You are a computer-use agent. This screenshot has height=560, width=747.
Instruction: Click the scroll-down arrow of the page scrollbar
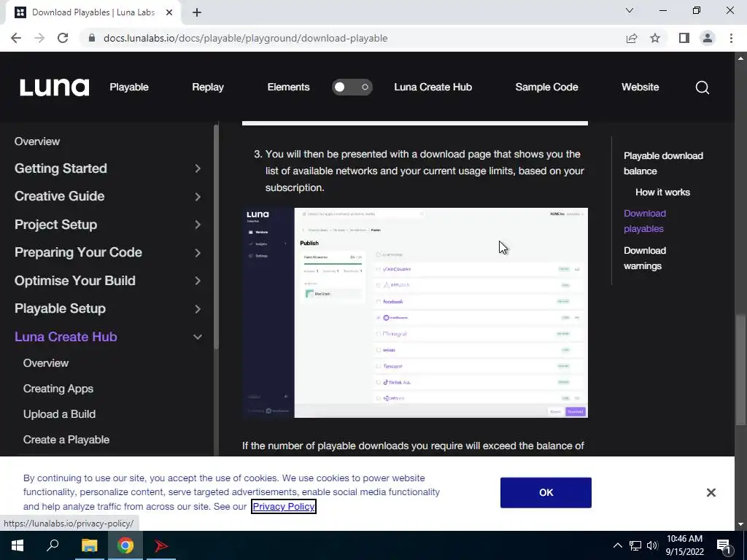click(x=740, y=525)
